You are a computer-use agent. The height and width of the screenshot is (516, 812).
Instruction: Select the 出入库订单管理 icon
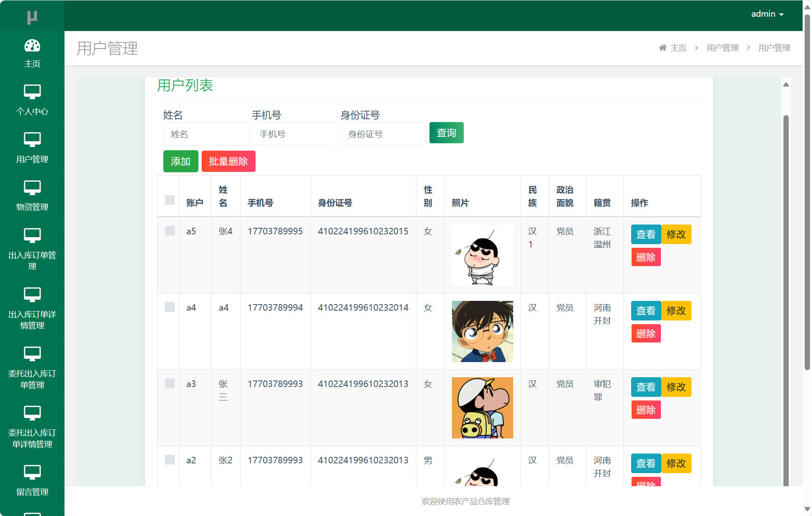(32, 236)
